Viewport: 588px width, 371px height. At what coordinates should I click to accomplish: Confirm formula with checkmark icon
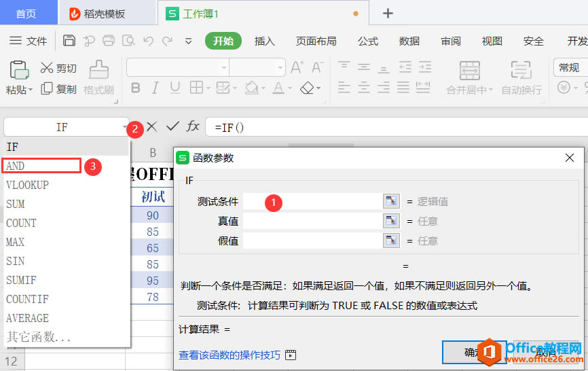[172, 126]
